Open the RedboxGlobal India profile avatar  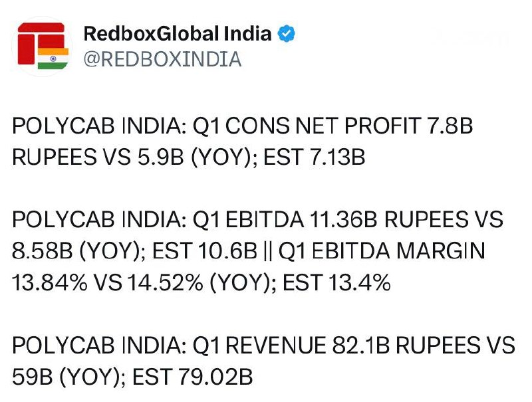pyautogui.click(x=43, y=46)
